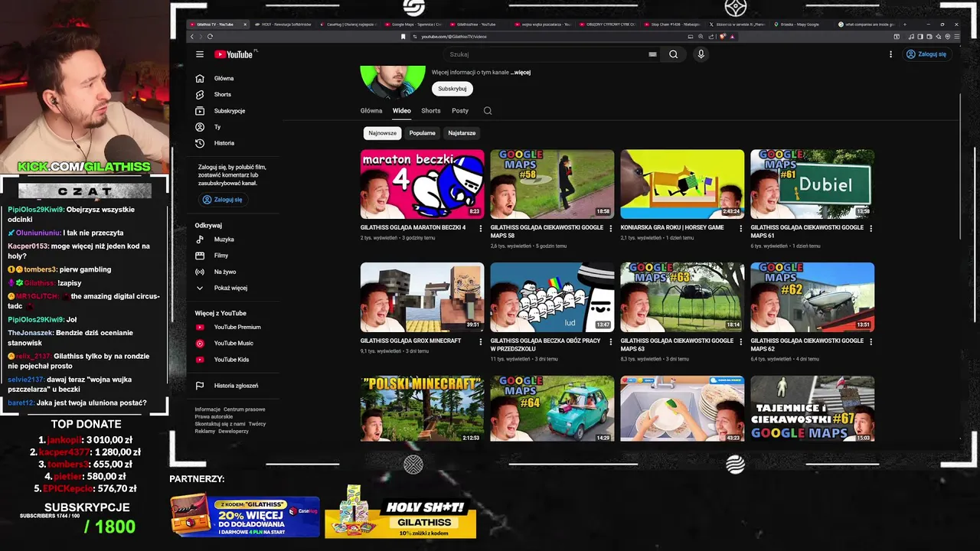Open the Prawa autorskie footer link
This screenshot has width=980, height=551.
tap(214, 417)
